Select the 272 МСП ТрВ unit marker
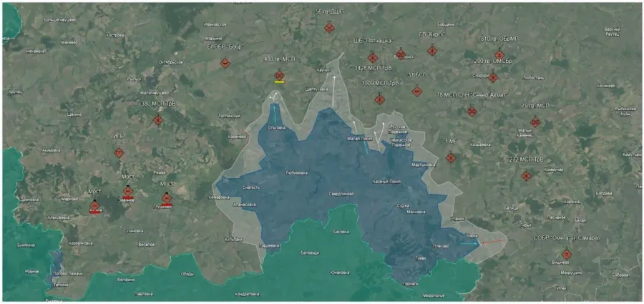 pos(527,175)
